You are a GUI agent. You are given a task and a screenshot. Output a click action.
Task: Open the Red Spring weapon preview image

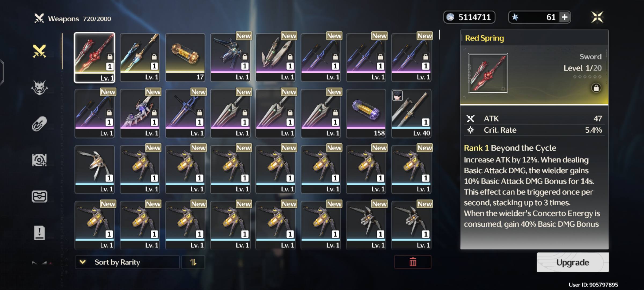[488, 73]
